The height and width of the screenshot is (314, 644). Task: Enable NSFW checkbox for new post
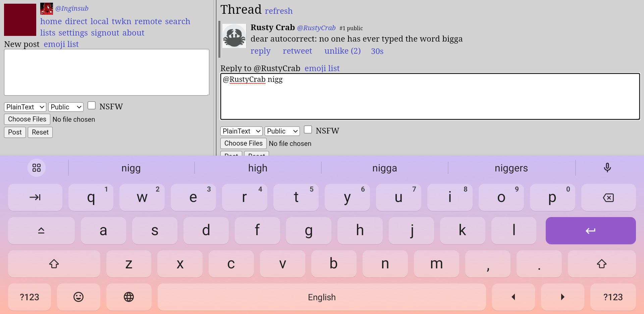(92, 106)
